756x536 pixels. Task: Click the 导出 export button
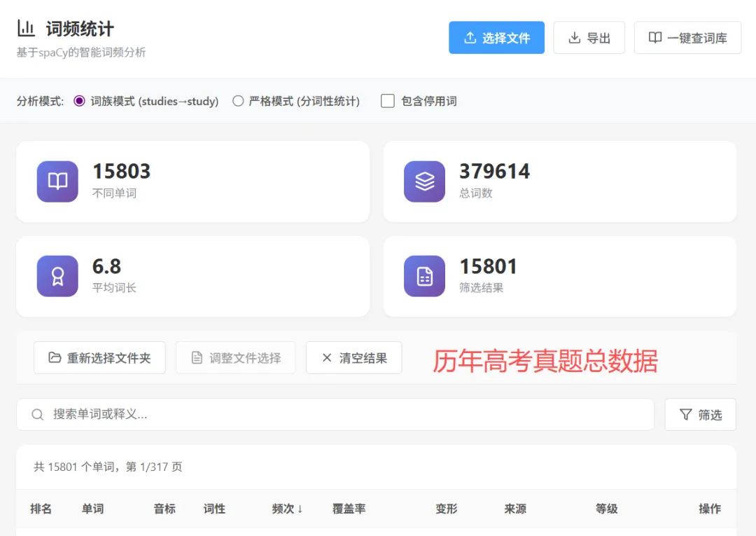point(589,37)
